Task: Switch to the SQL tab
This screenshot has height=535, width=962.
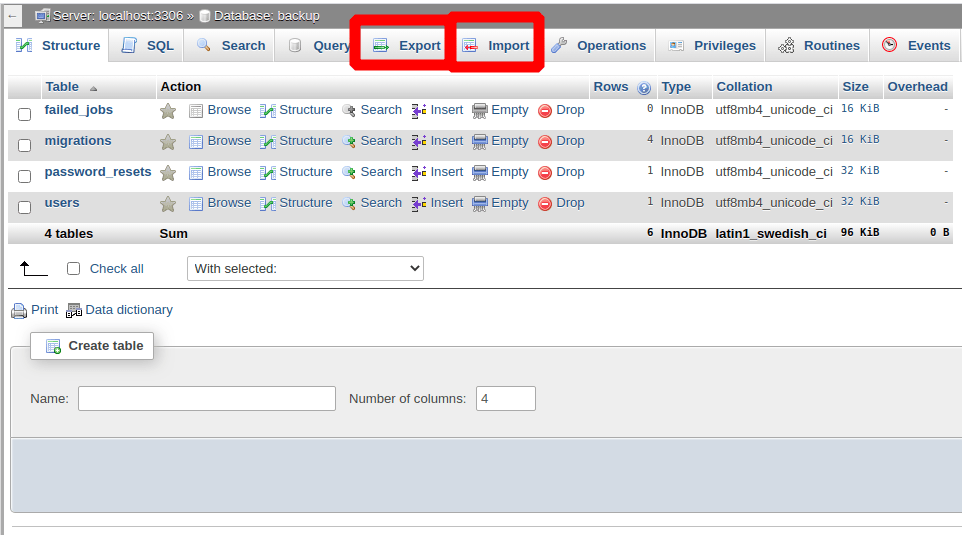Action: [x=147, y=45]
